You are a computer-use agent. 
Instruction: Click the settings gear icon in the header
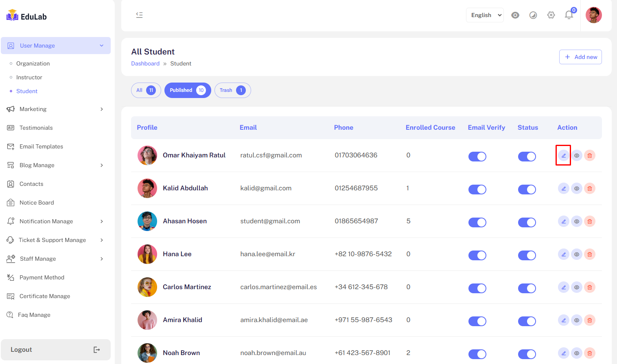click(551, 15)
